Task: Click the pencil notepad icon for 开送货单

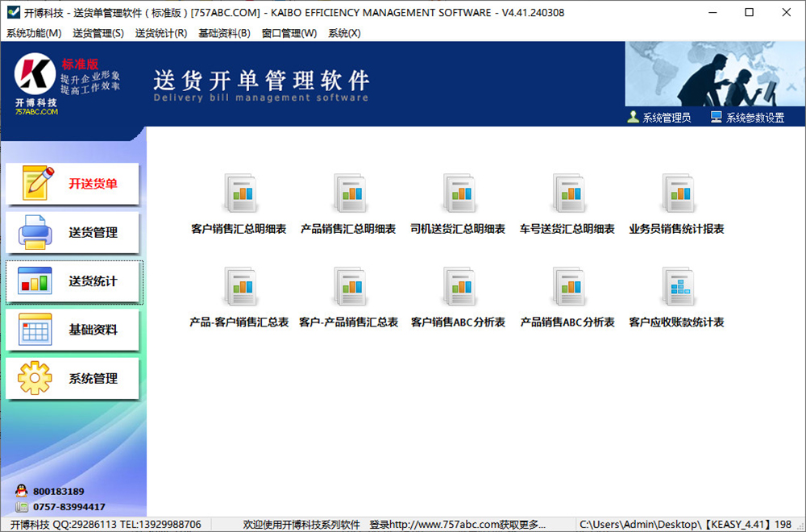Action: pos(37,183)
